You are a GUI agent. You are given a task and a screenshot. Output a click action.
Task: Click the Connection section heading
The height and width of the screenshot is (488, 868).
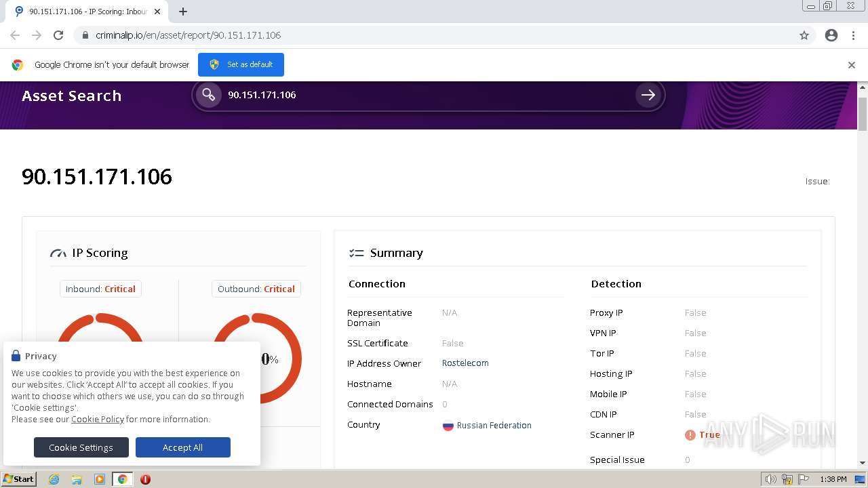click(377, 284)
